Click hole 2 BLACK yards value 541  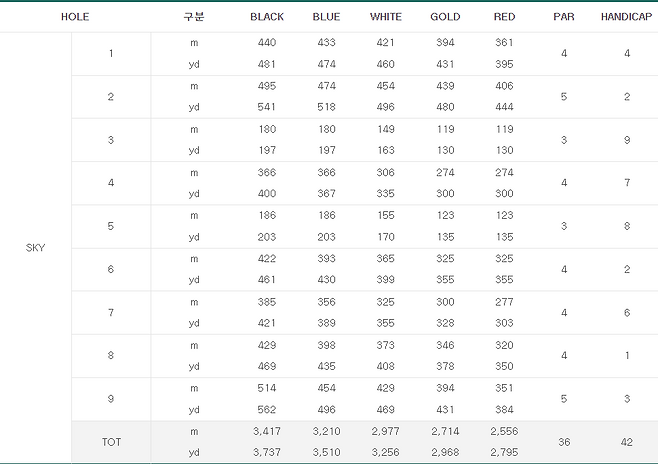click(267, 107)
